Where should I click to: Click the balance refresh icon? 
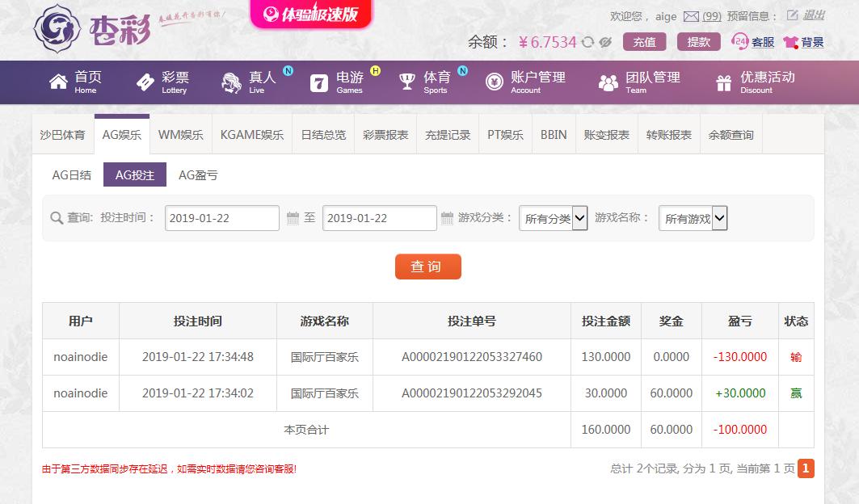coord(587,42)
